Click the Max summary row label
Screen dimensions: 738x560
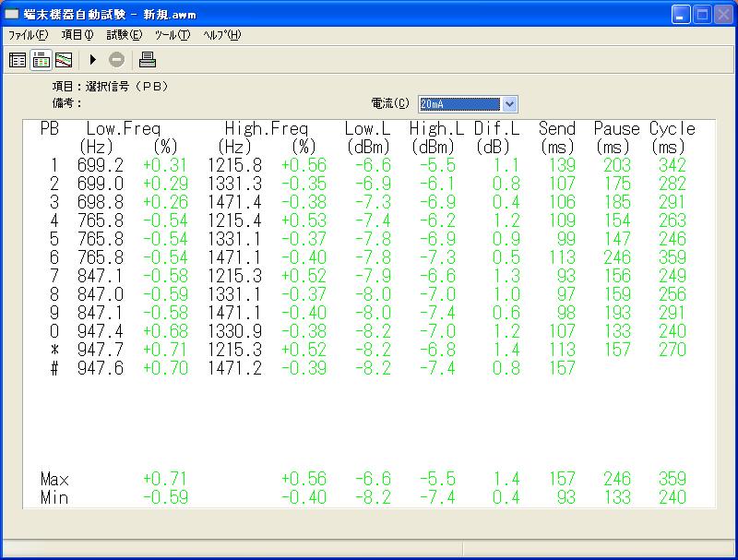tap(54, 479)
